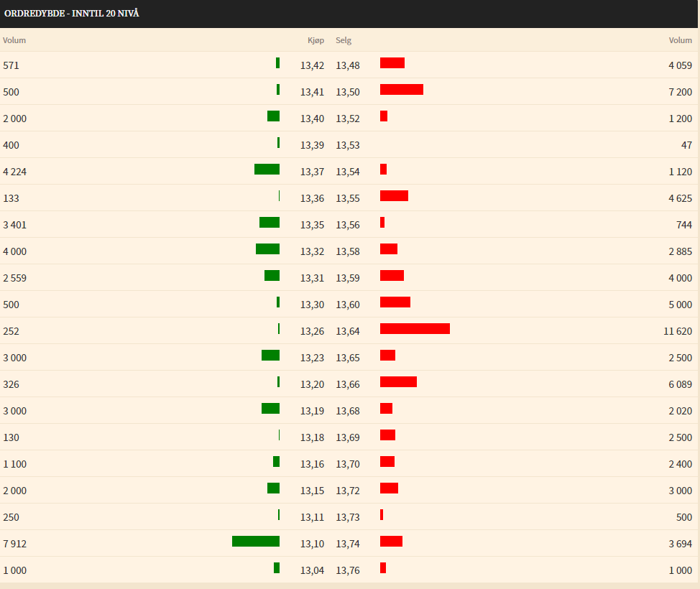The width and height of the screenshot is (700, 589).
Task: Click sell volume 6 089
Action: (681, 384)
